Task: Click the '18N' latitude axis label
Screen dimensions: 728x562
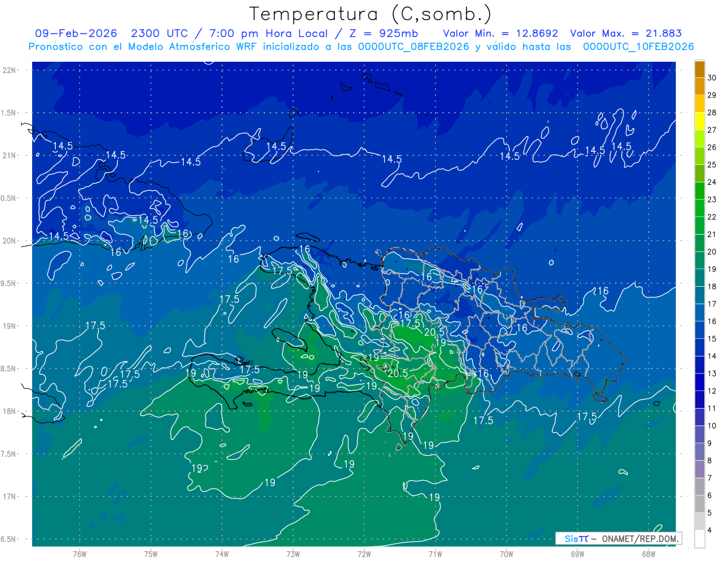Action: pyautogui.click(x=10, y=411)
